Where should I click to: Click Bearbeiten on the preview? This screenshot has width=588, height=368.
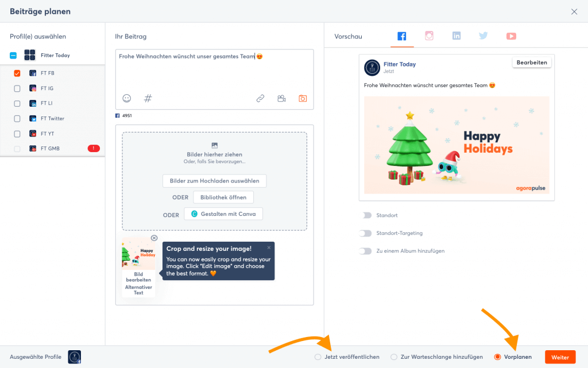532,63
